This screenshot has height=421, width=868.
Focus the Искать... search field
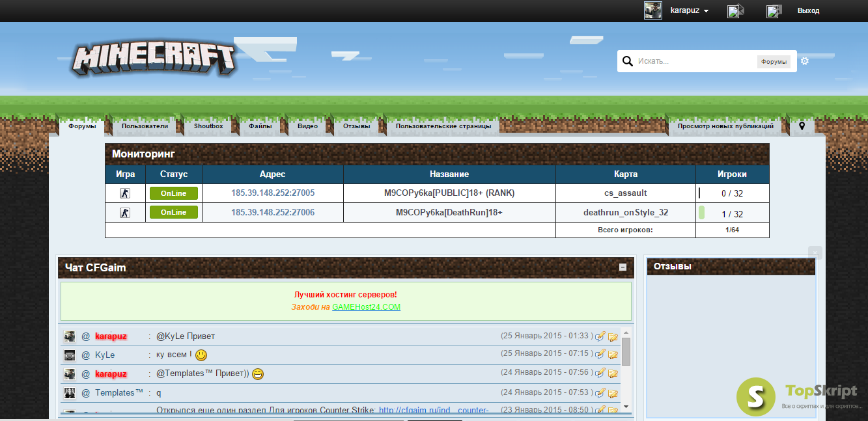(x=695, y=61)
